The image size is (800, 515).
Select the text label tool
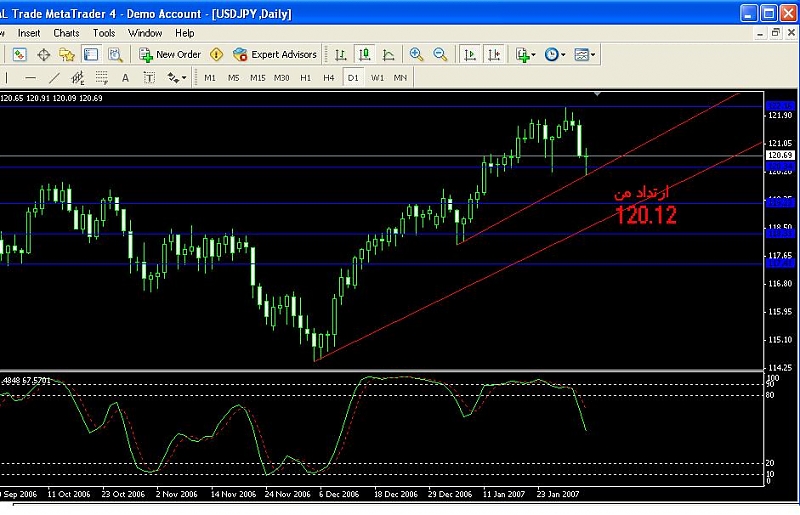click(x=125, y=77)
